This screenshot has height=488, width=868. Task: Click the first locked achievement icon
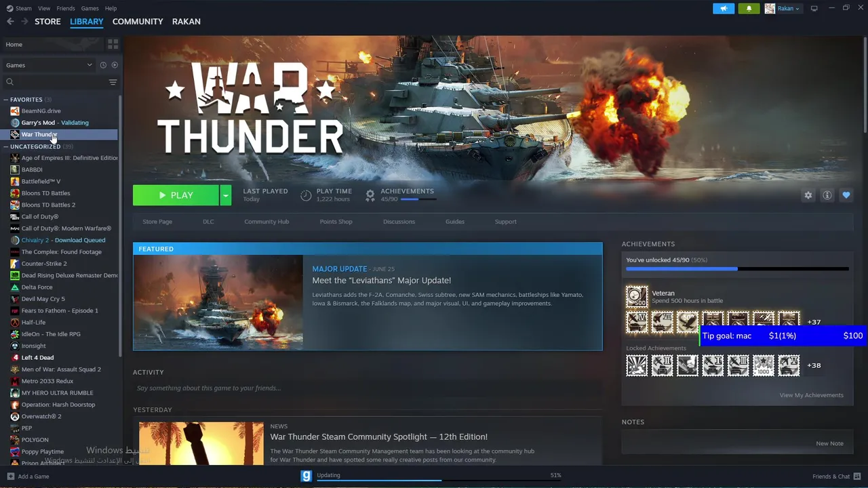click(637, 365)
